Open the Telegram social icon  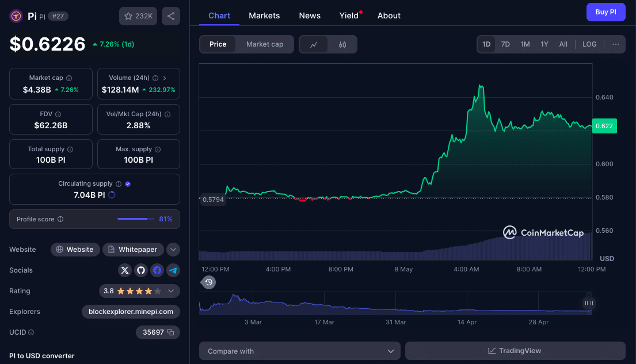[173, 270]
